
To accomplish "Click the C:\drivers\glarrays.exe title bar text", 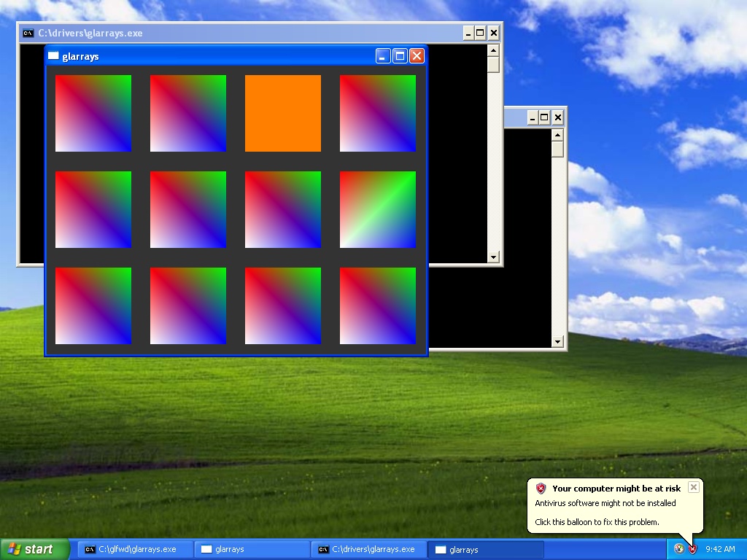I will click(90, 33).
